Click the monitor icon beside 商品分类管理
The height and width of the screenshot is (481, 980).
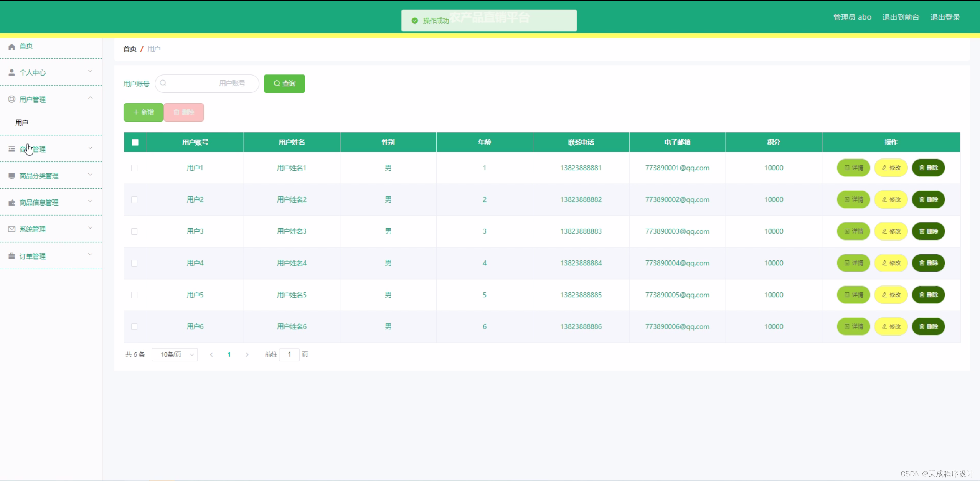click(x=12, y=176)
